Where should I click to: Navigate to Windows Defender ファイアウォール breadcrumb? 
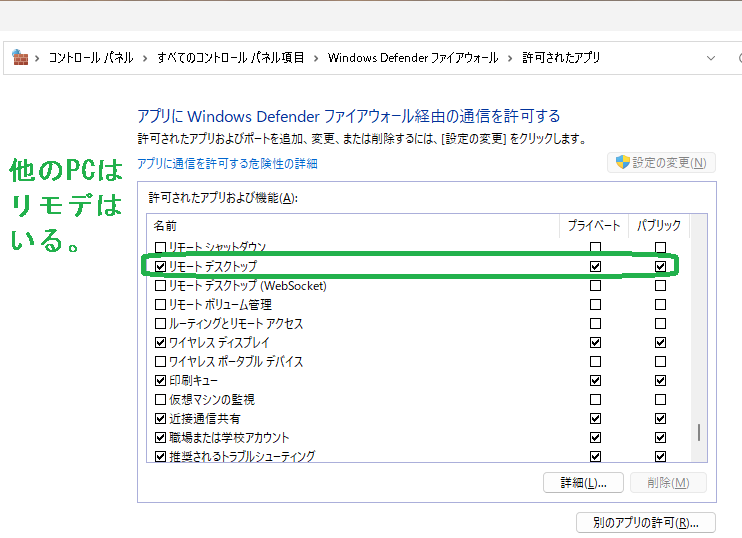[413, 58]
